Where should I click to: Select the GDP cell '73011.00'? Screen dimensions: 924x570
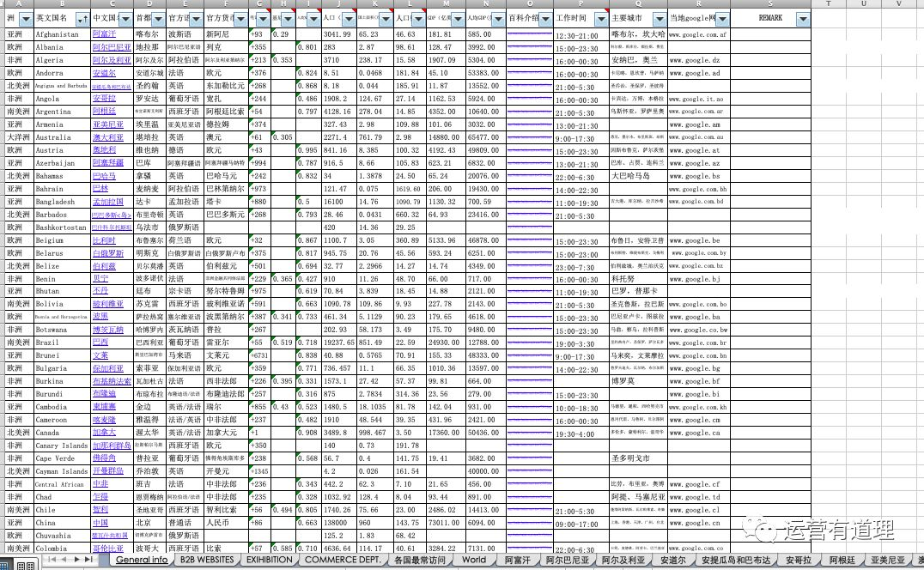tap(446, 523)
